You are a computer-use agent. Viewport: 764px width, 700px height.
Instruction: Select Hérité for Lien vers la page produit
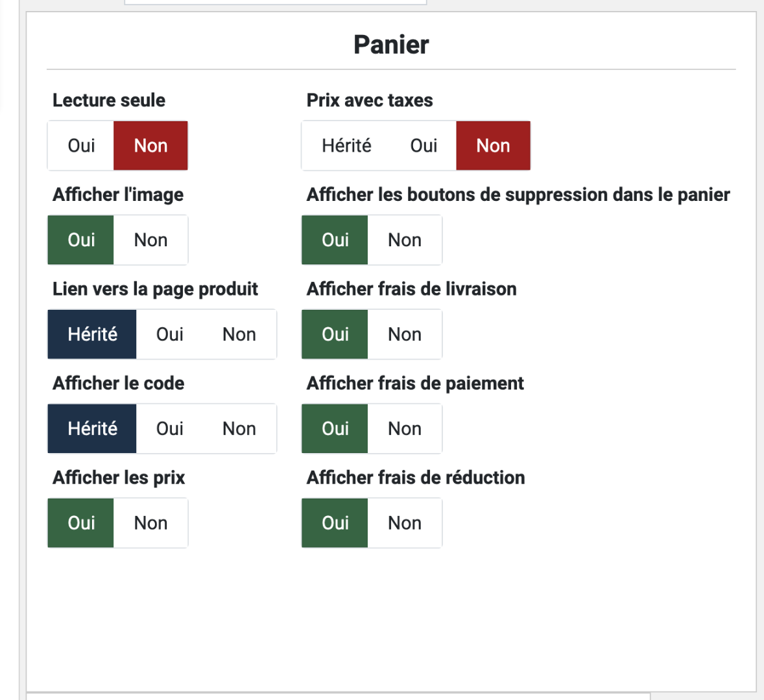[92, 334]
